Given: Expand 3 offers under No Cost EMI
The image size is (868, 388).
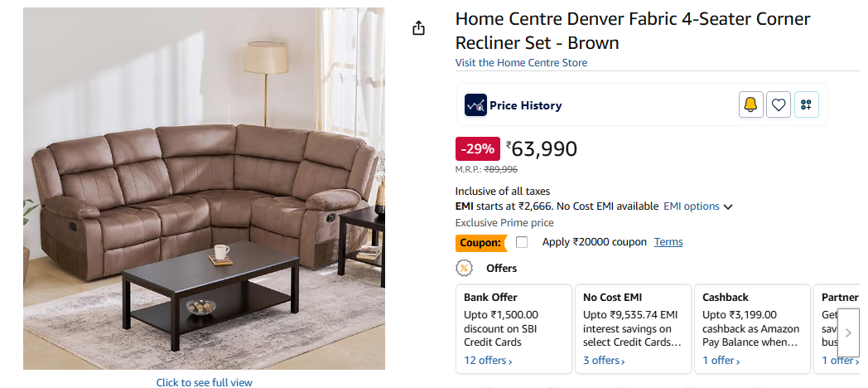Looking at the screenshot, I should [605, 361].
